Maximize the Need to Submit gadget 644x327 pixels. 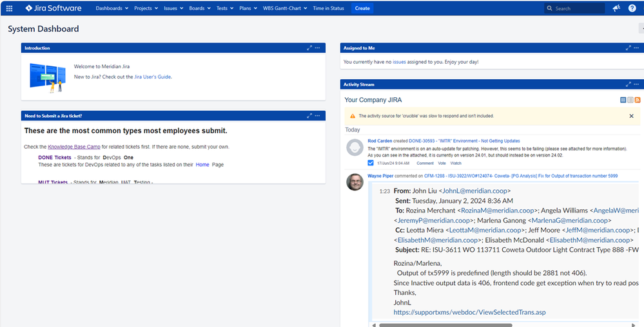(309, 116)
